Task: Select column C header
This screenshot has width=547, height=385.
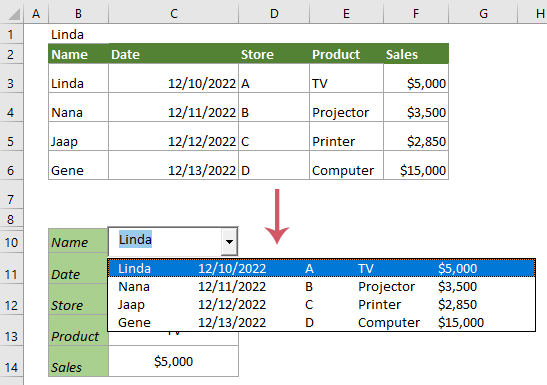Action: pyautogui.click(x=173, y=14)
